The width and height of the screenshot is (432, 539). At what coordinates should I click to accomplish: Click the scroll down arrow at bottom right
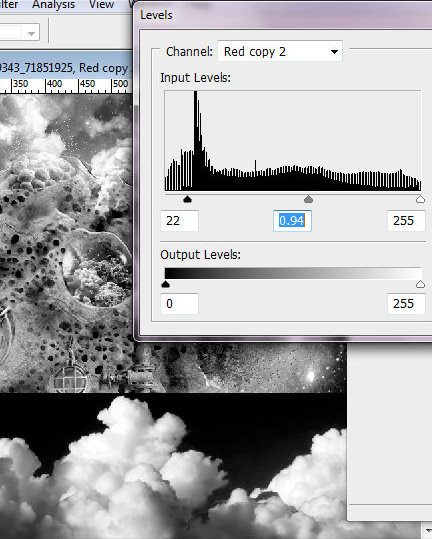coord(427,530)
